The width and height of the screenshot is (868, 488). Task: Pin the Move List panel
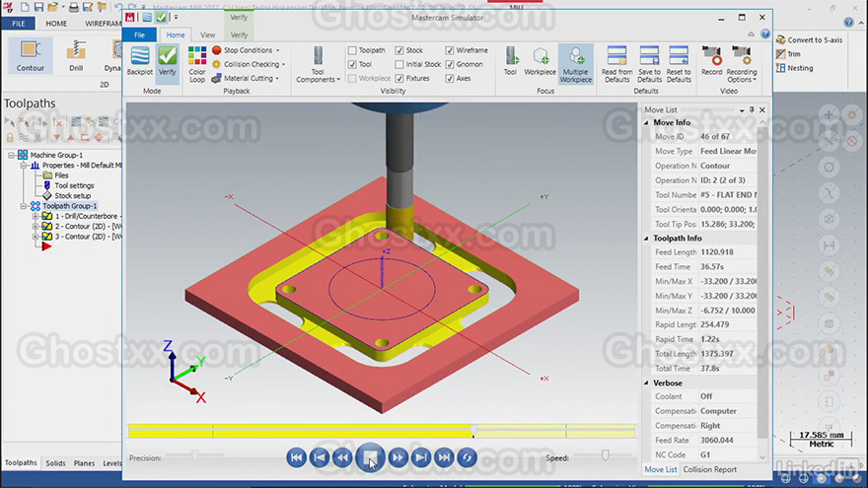point(752,110)
